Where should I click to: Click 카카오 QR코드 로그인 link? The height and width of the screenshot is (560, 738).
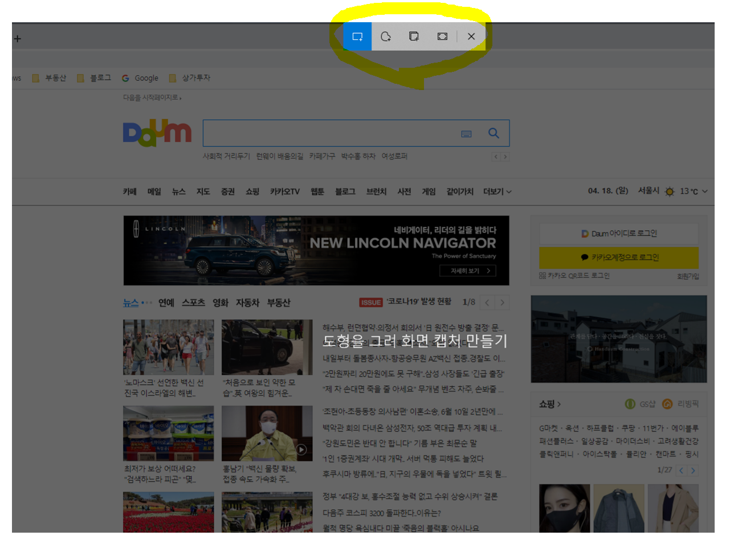pyautogui.click(x=574, y=276)
